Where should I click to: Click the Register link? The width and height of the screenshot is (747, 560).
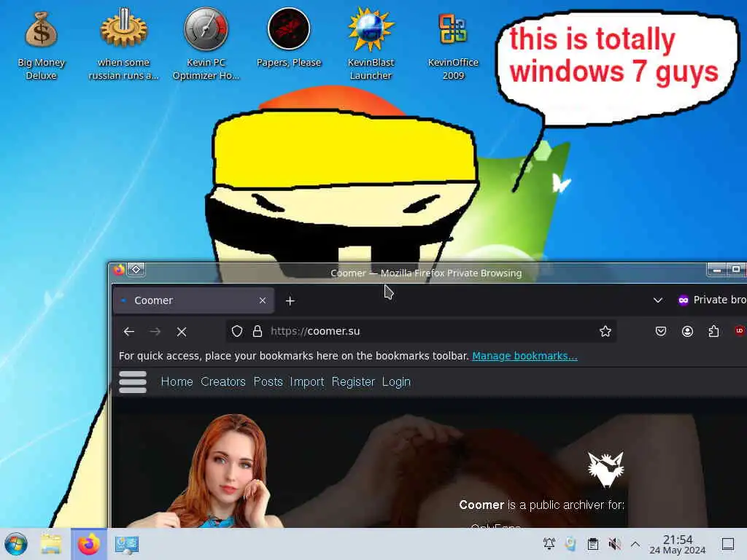(353, 382)
